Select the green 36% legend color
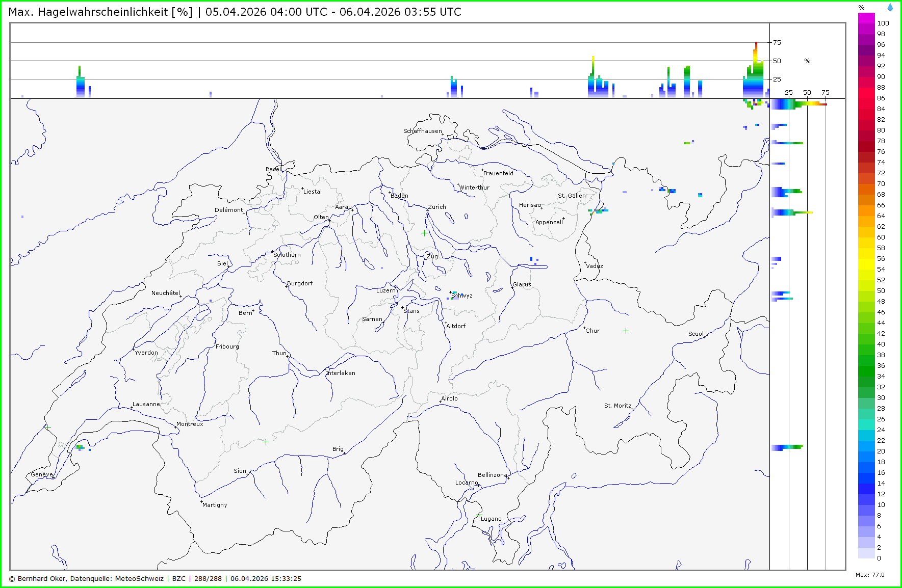Image resolution: width=902 pixels, height=588 pixels. 866,366
